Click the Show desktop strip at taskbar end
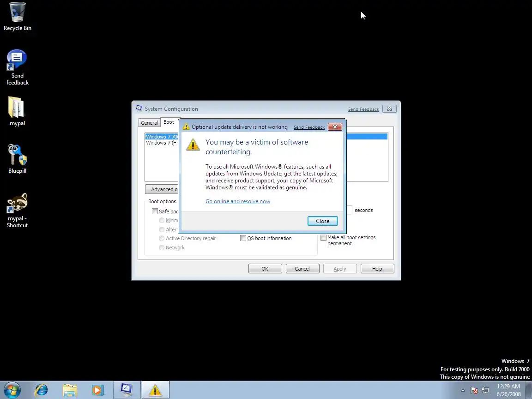 [529, 390]
